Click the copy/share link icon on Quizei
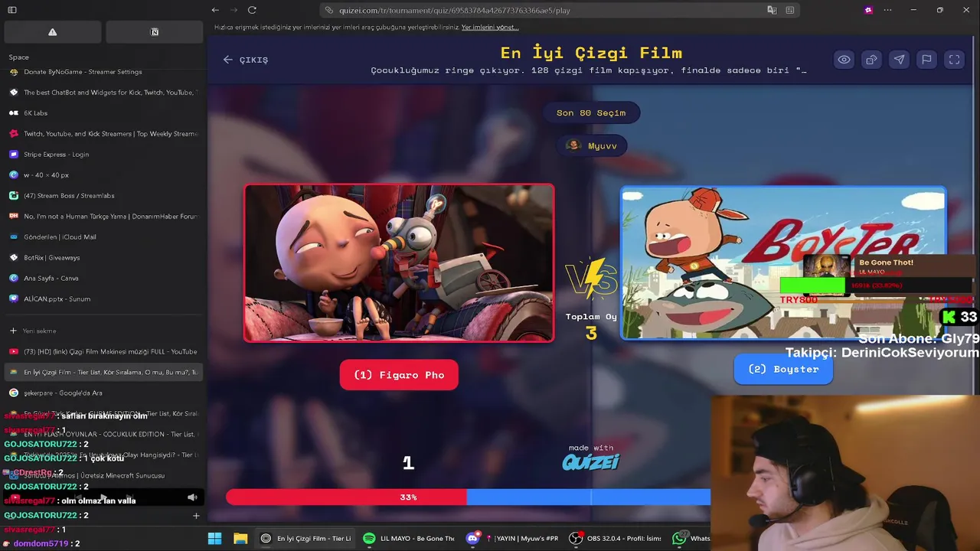 click(871, 60)
